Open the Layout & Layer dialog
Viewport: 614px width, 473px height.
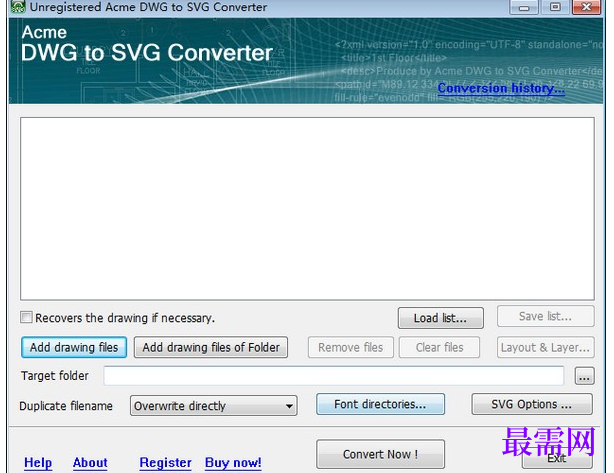coord(545,347)
